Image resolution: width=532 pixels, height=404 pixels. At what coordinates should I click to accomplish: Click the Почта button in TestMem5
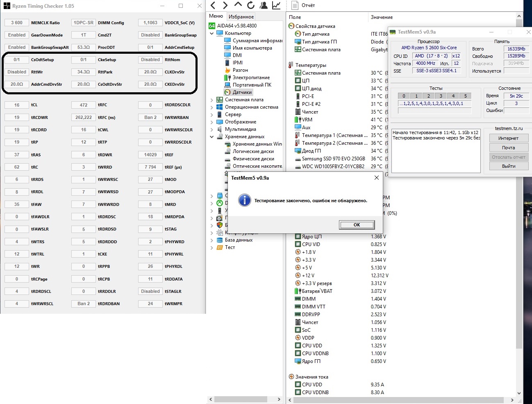pyautogui.click(x=509, y=148)
